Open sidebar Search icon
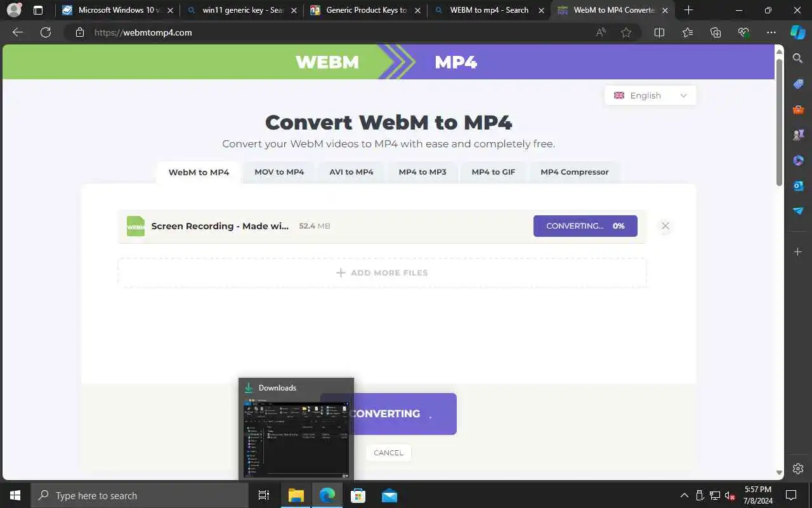Image resolution: width=812 pixels, height=508 pixels. 798,58
